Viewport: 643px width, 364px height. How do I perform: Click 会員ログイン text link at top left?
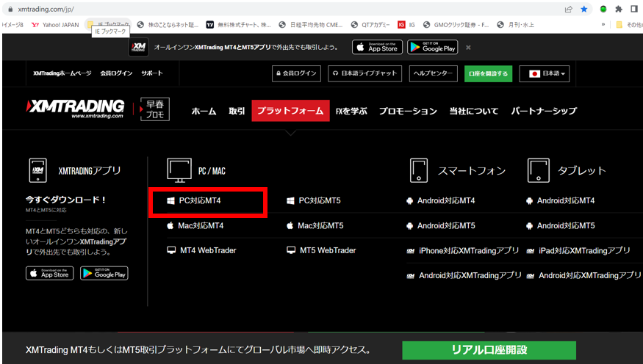[x=116, y=73]
